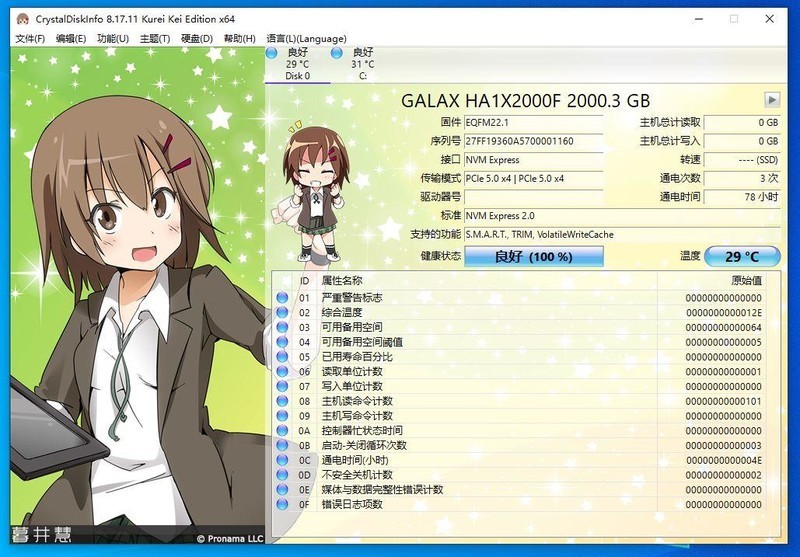Click the 29 °C temperature button
This screenshot has width=800, height=557.
[742, 257]
